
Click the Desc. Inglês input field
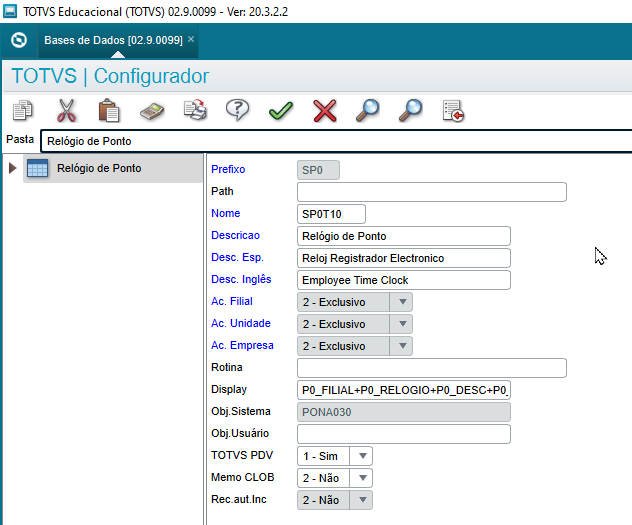[x=404, y=280]
